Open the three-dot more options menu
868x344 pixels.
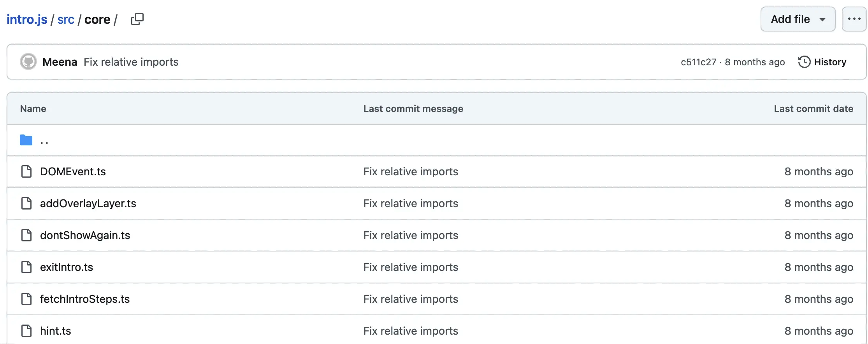[x=854, y=19]
